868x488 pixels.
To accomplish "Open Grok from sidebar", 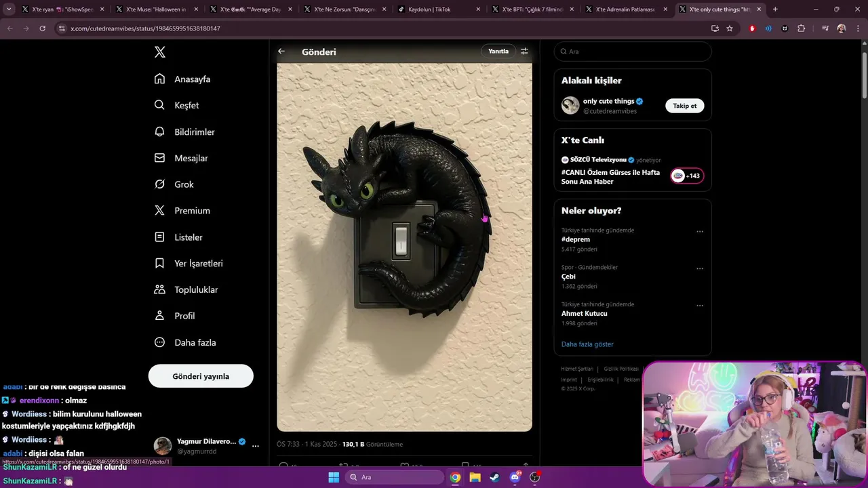I will click(x=174, y=184).
